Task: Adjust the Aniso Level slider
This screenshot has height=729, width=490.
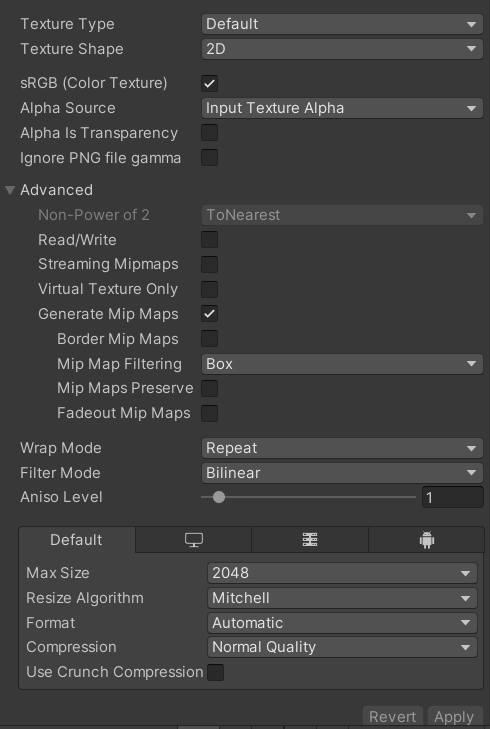Action: [219, 497]
